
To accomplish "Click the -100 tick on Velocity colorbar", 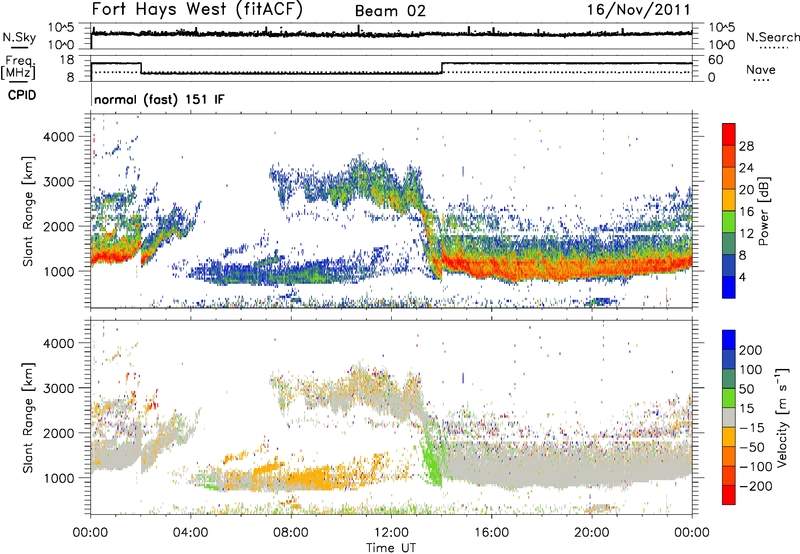I will click(x=756, y=467).
